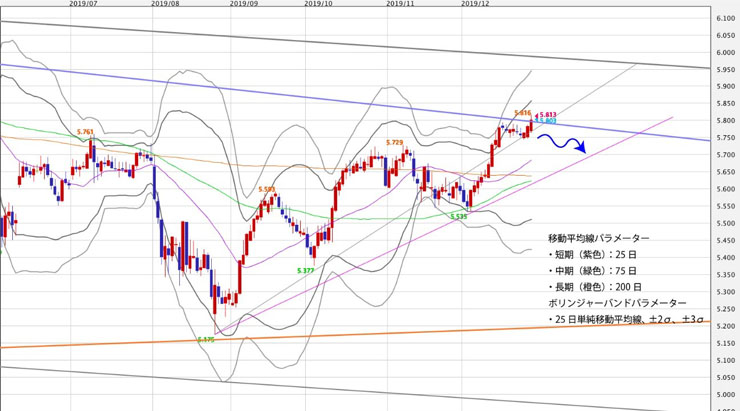Select the 2019/10 date label
740x411 pixels.
(x=319, y=3)
